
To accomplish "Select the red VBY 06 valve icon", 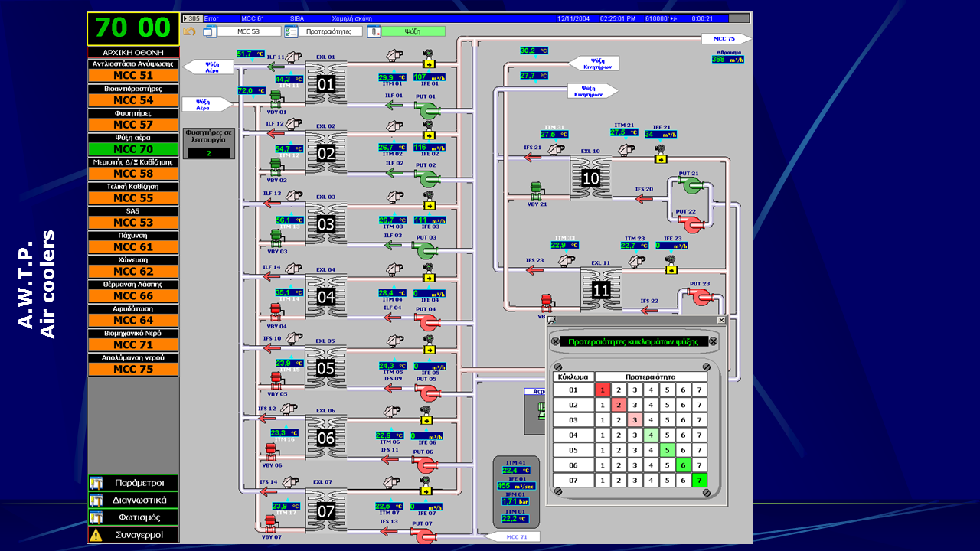I will [271, 452].
